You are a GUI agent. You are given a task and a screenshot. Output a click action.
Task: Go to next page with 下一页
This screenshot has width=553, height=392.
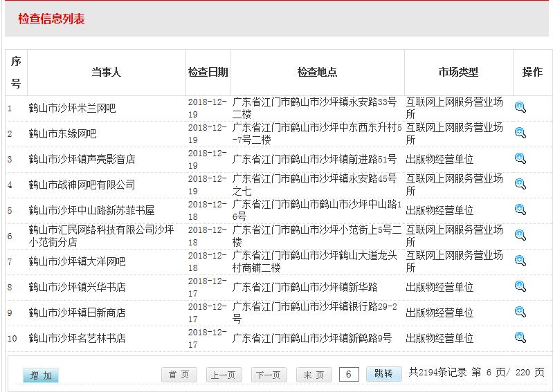[x=269, y=375]
